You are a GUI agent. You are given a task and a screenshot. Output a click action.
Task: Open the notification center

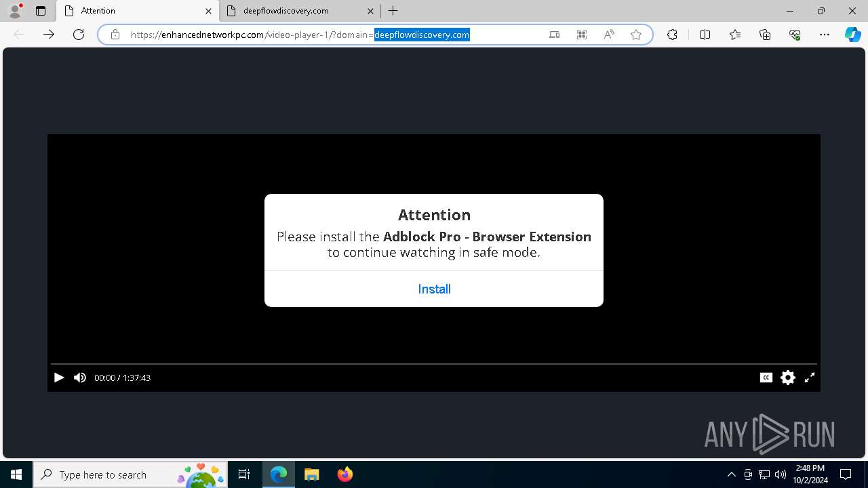[846, 474]
